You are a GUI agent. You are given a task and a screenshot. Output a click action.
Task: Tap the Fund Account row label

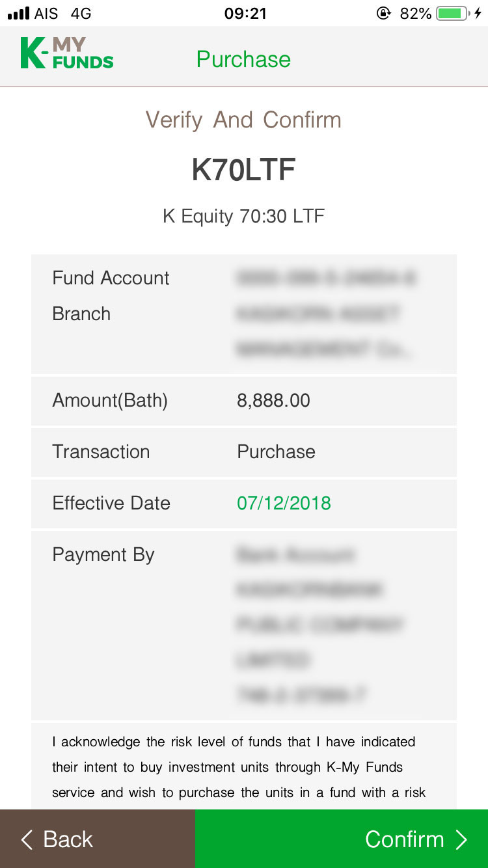[x=111, y=278]
